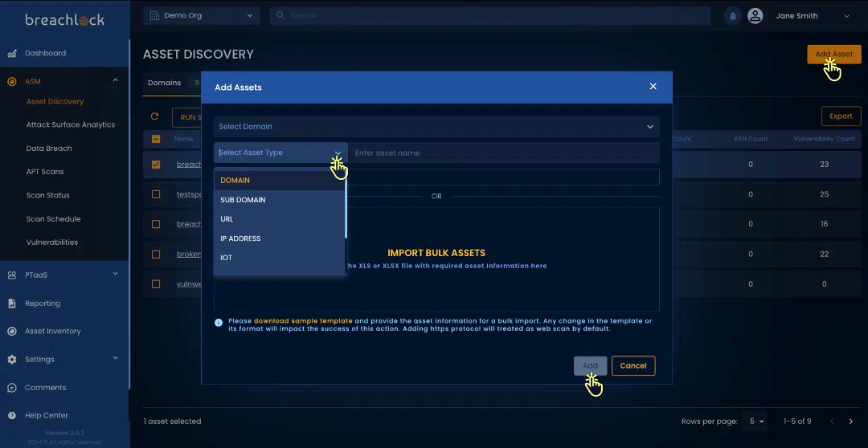This screenshot has height=448, width=868.
Task: Choose IP ADDRESS asset type option
Action: [x=280, y=238]
